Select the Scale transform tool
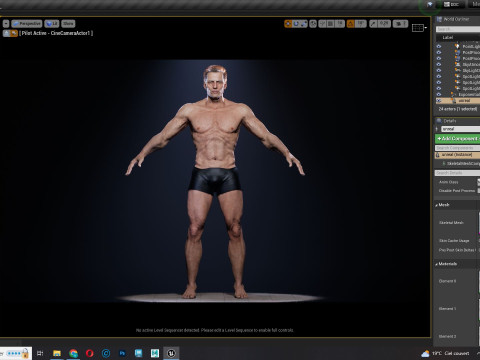Viewport: 480px width, 360px height. click(x=304, y=24)
